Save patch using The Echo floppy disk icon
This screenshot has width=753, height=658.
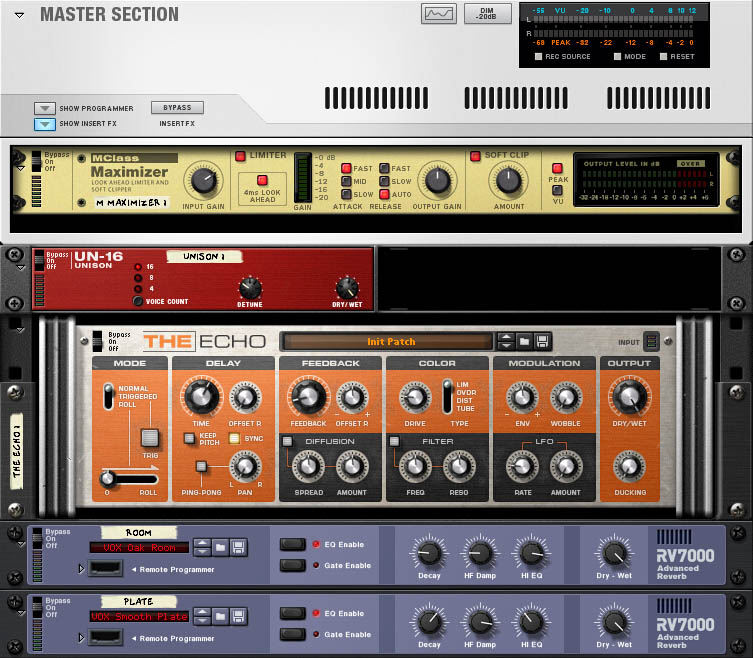point(542,341)
